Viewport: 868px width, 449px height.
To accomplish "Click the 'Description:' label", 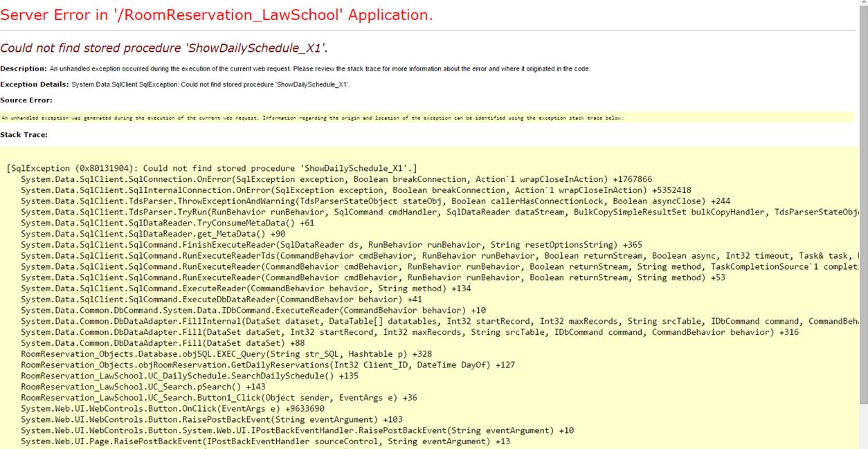I will pyautogui.click(x=24, y=68).
